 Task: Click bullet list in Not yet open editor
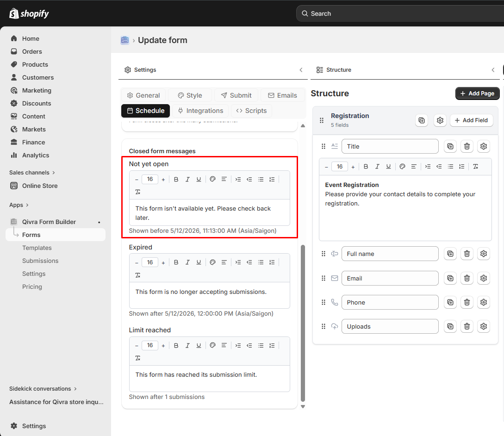coord(261,180)
